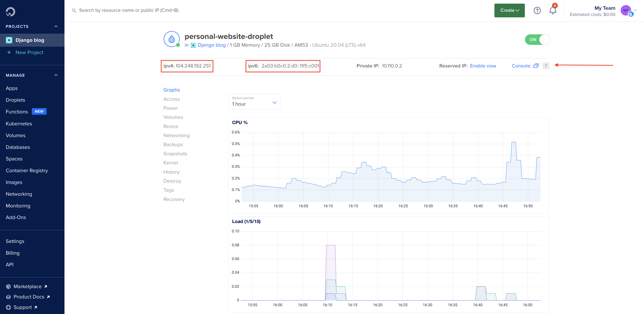644x314 pixels.
Task: Click the search magnifier icon
Action: point(74,10)
